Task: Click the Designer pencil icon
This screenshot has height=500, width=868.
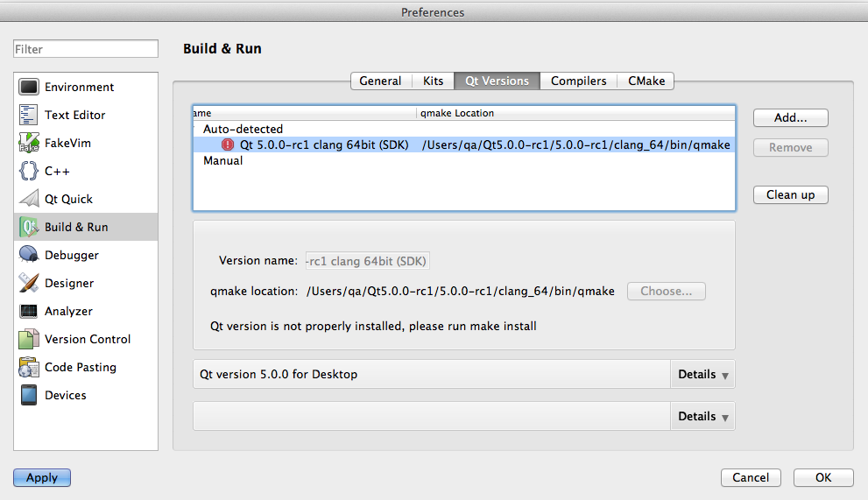Action: coord(29,283)
